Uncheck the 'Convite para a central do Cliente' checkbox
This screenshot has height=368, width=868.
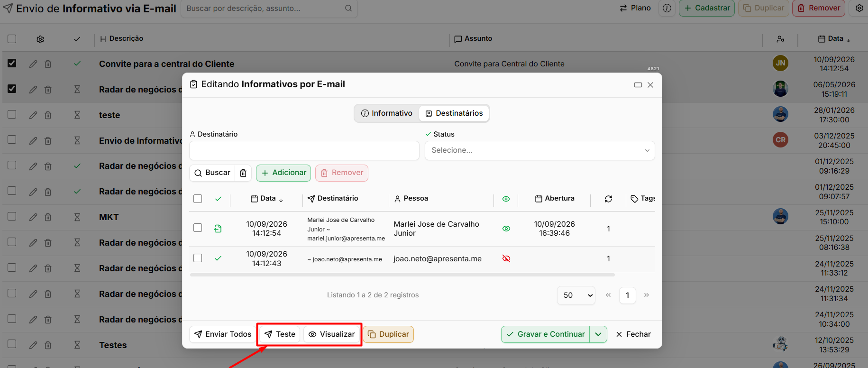click(12, 63)
